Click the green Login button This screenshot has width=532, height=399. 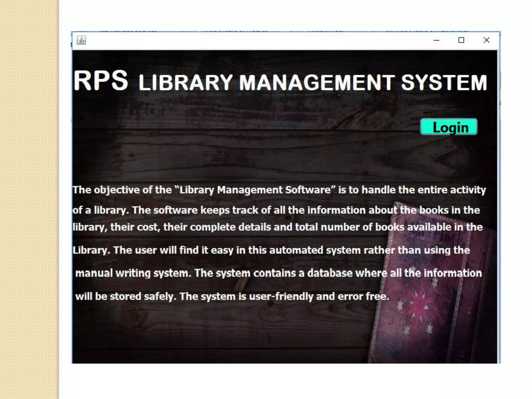click(449, 127)
